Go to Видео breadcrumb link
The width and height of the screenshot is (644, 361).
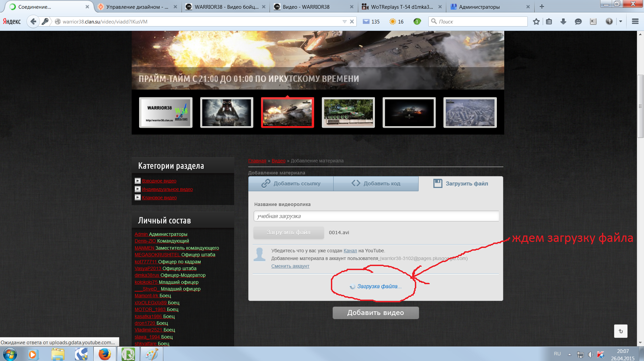278,161
